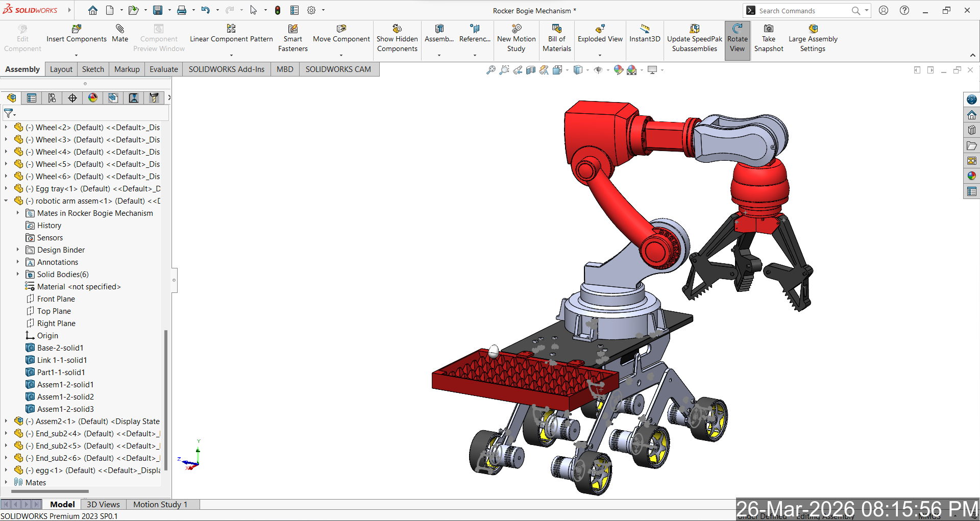Switch to the Evaluate ribbon tab
Viewport: 980px width, 521px height.
163,69
